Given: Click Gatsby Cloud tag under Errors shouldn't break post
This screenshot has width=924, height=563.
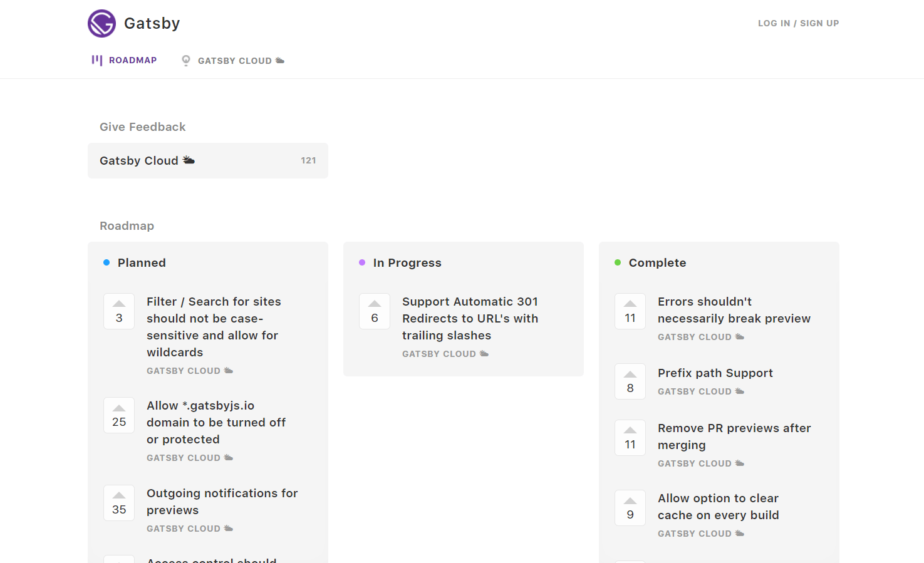Looking at the screenshot, I should [x=701, y=337].
